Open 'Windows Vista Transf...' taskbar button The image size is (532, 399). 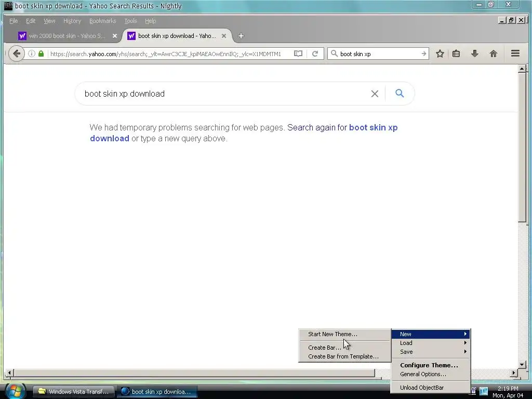[73, 391]
